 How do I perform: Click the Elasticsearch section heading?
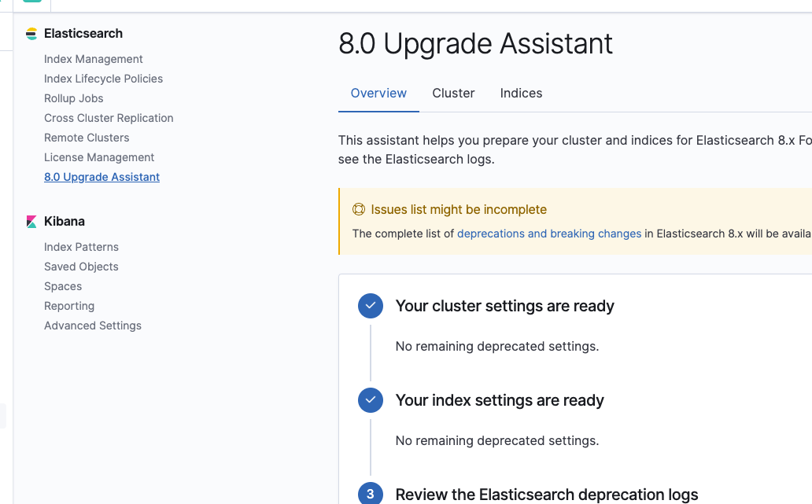pyautogui.click(x=83, y=34)
